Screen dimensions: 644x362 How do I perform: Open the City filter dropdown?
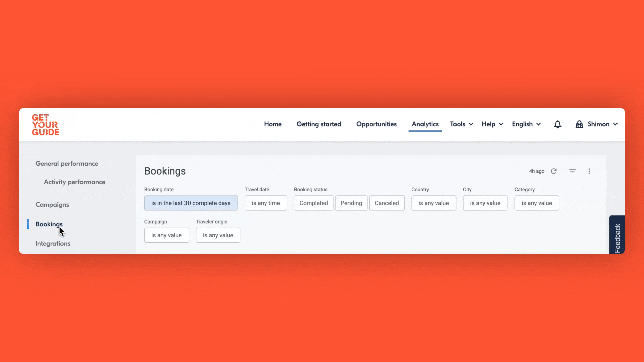pos(485,203)
